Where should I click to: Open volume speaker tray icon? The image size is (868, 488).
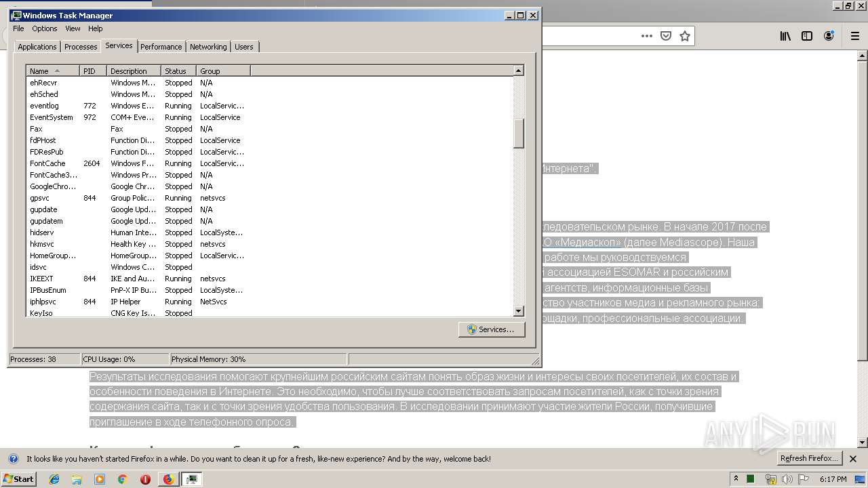(787, 479)
